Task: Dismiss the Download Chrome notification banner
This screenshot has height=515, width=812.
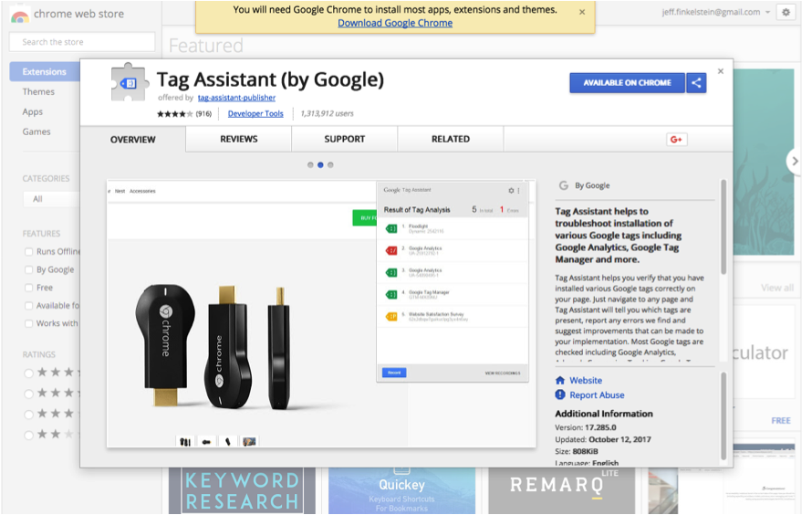Action: 582,12
